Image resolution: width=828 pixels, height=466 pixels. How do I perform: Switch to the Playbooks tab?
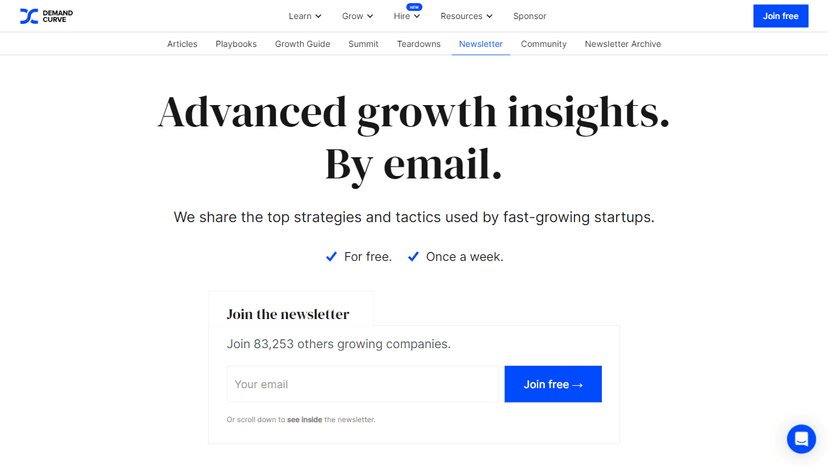(236, 44)
